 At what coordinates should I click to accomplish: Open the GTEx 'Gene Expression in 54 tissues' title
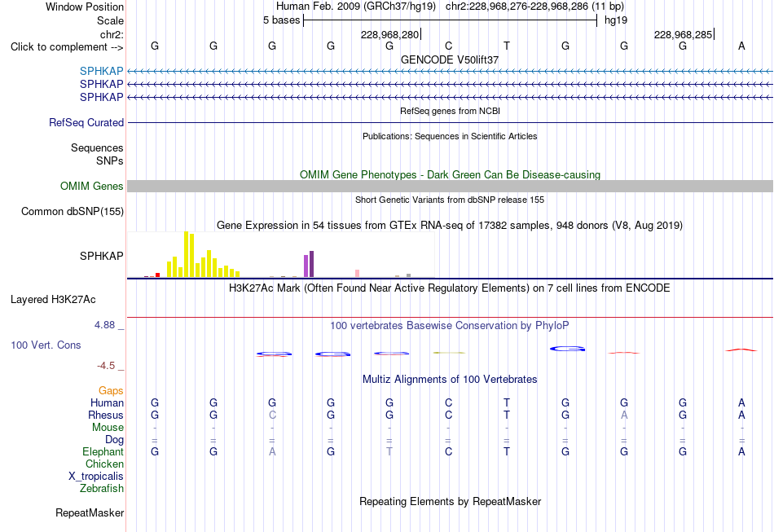450,226
